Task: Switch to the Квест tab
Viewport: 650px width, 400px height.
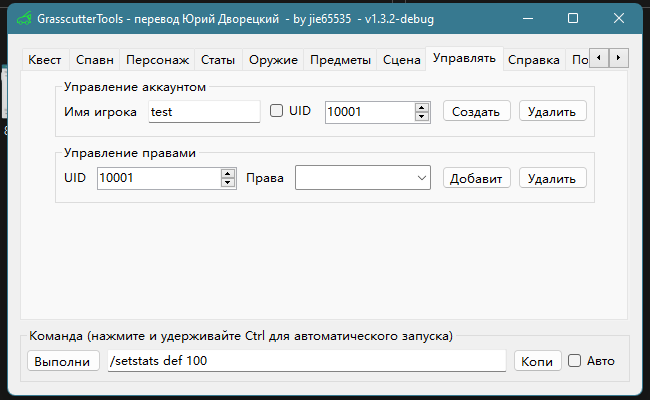Action: [x=44, y=60]
